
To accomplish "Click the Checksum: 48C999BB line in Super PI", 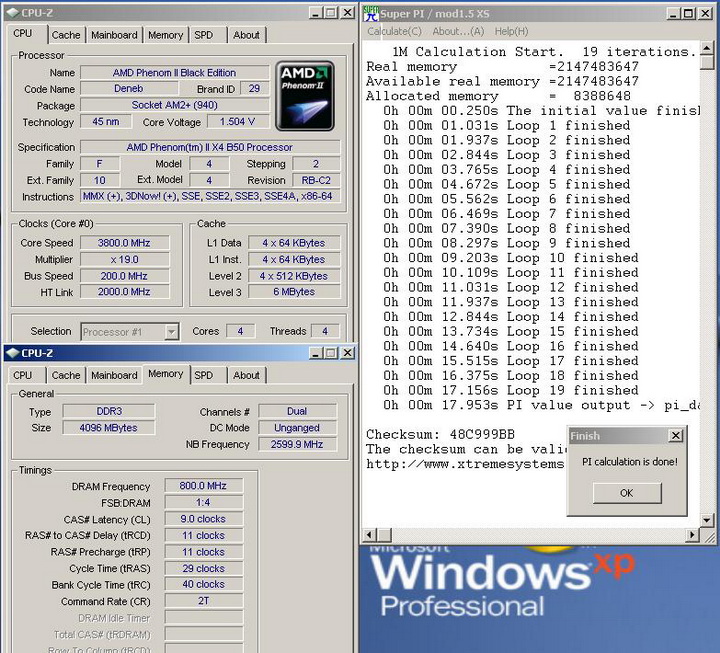I will click(440, 434).
